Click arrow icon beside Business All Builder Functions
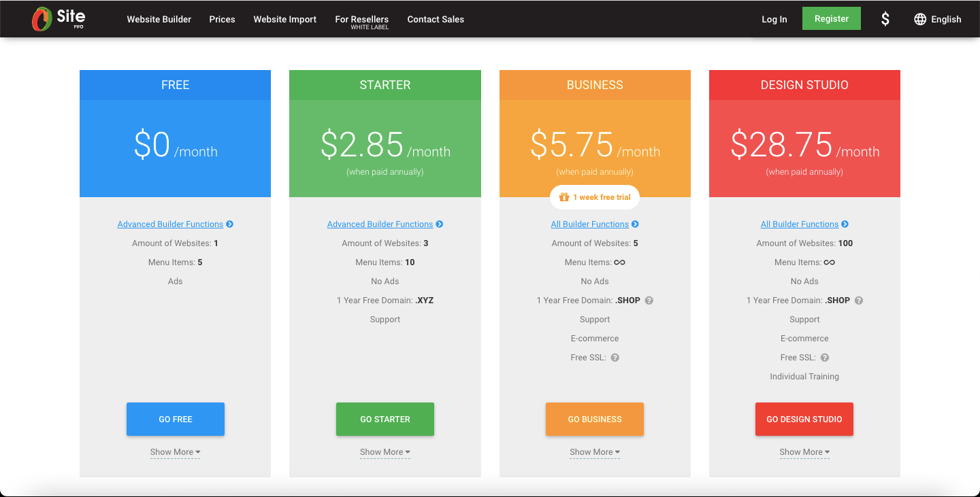Viewport: 980px width, 497px height. coord(635,224)
